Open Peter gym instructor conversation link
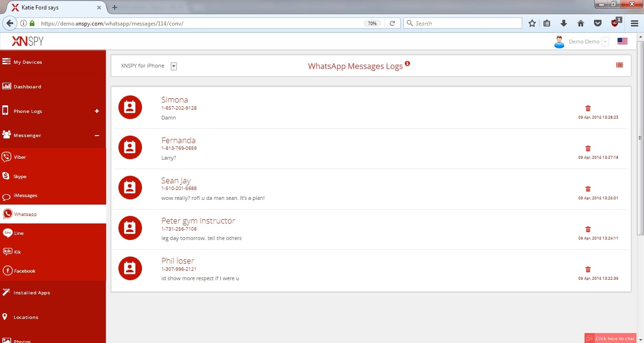 pos(198,221)
